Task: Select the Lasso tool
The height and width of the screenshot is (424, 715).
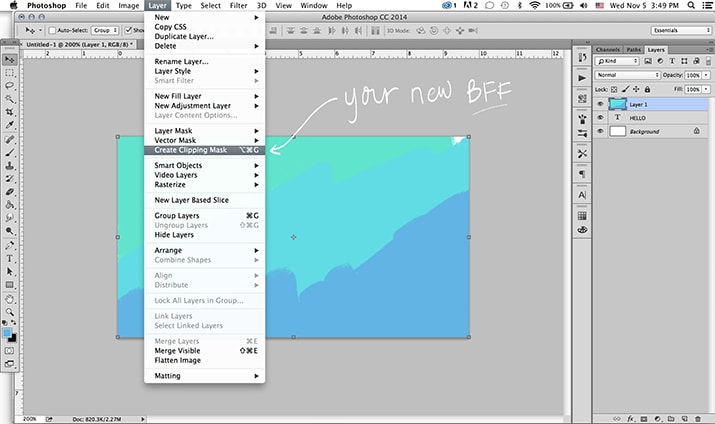Action: (10, 86)
